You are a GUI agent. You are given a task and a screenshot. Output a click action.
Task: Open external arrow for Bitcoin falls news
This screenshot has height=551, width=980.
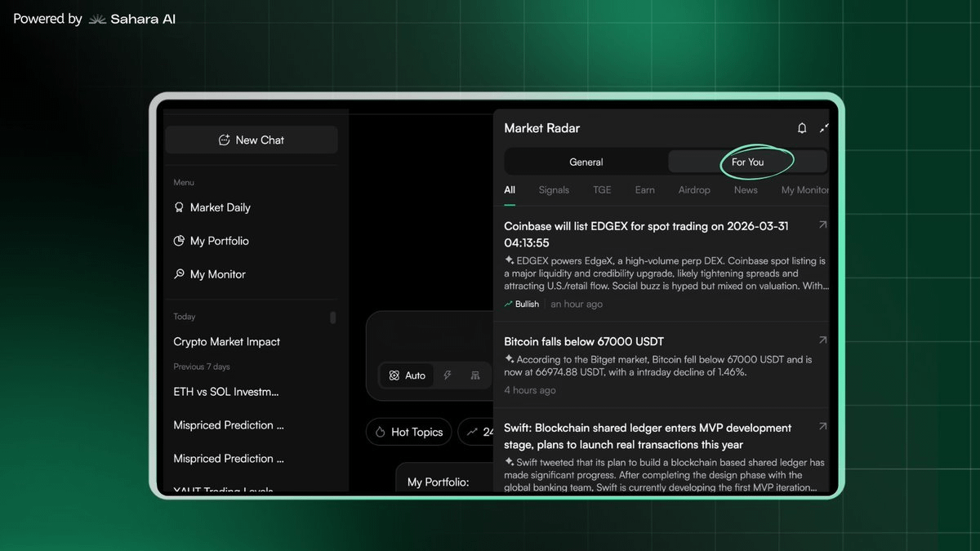pos(822,340)
